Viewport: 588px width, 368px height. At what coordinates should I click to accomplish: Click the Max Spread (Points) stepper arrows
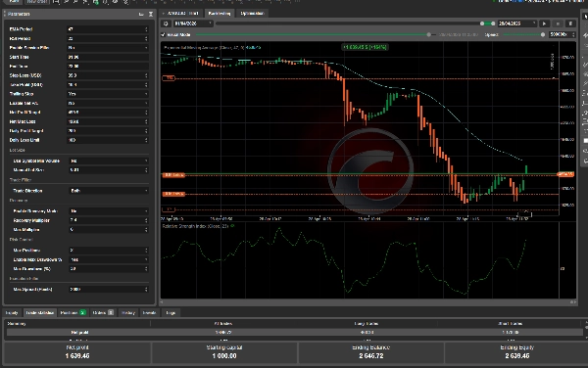coord(146,290)
